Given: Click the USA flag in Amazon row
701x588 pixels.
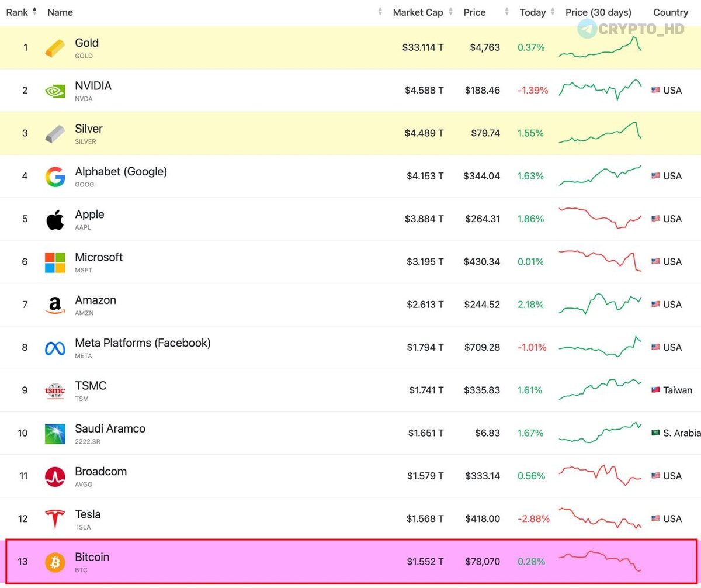Looking at the screenshot, I should 655,305.
